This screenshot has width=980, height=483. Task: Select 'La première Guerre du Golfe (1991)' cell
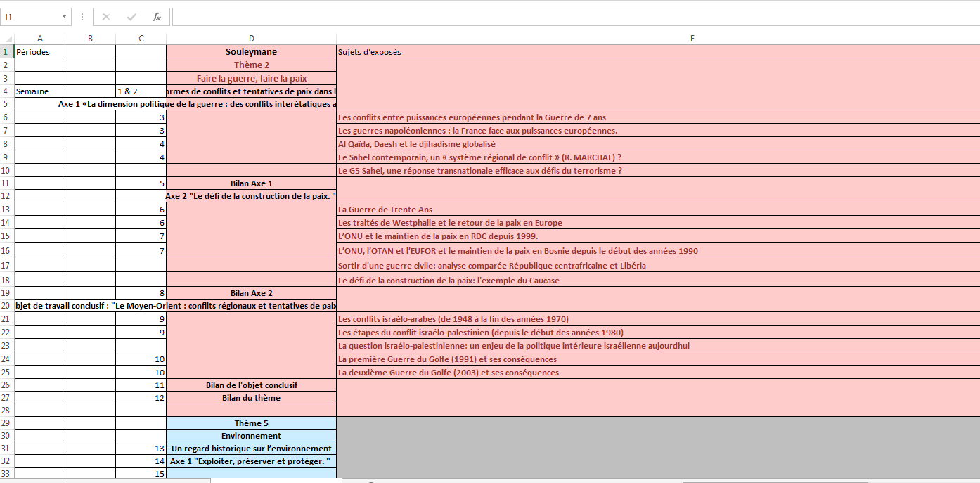point(658,359)
